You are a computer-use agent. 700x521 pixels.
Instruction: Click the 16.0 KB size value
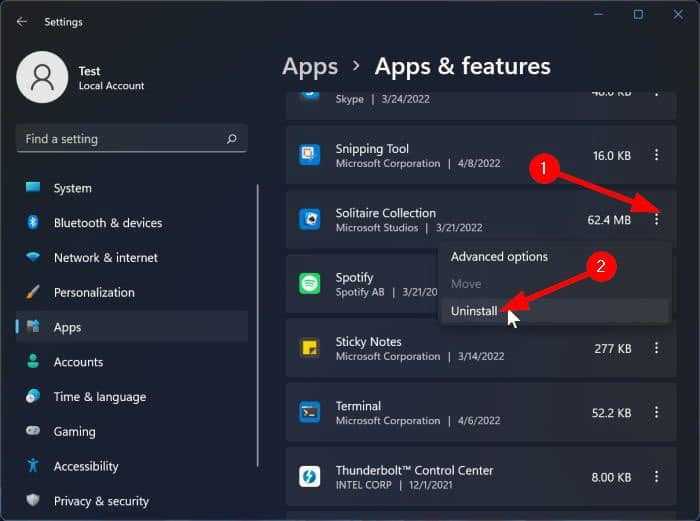coord(612,155)
